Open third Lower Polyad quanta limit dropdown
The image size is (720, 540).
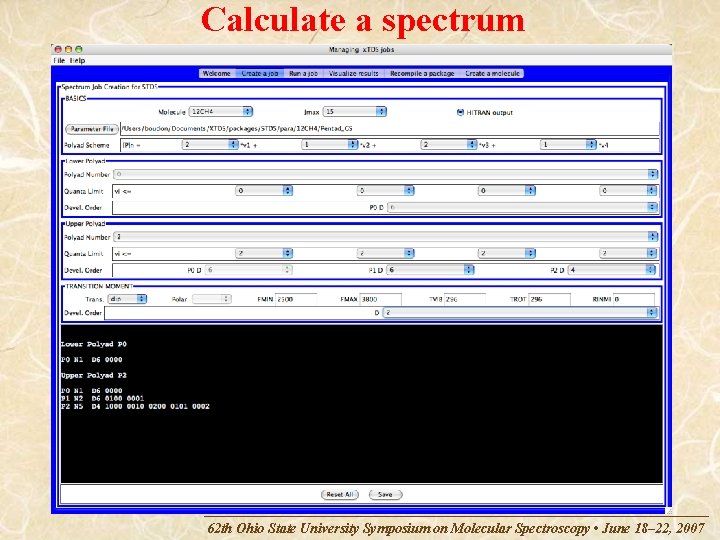point(507,191)
